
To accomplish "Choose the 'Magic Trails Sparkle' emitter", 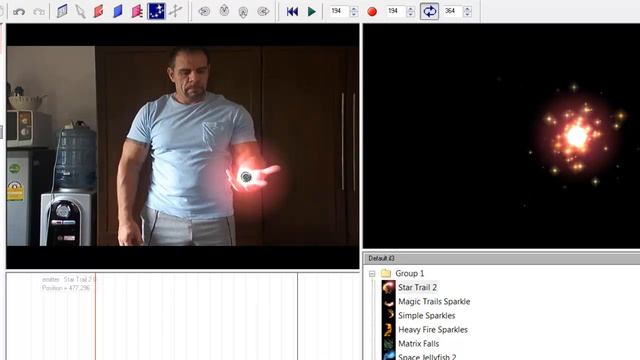I will tap(434, 302).
